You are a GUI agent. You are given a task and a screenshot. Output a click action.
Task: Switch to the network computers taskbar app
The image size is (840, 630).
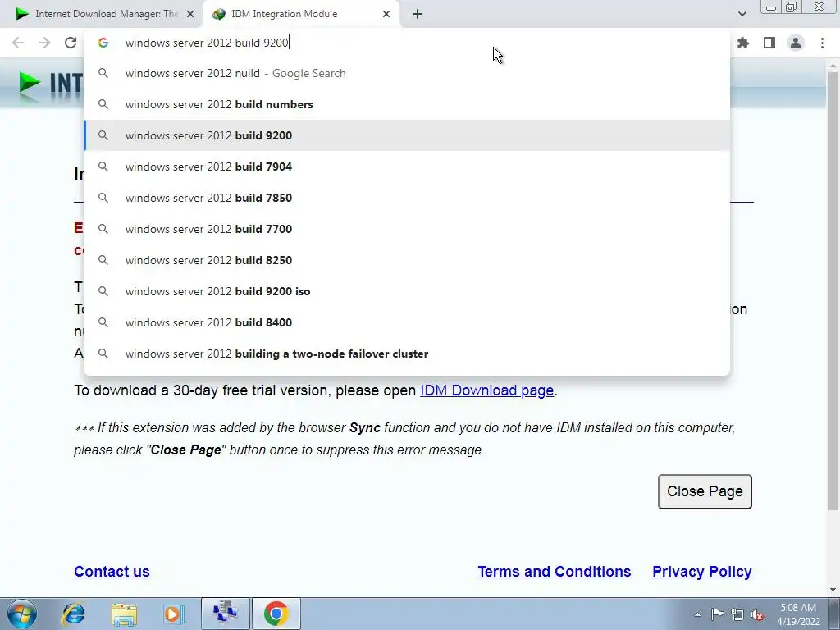pos(225,614)
